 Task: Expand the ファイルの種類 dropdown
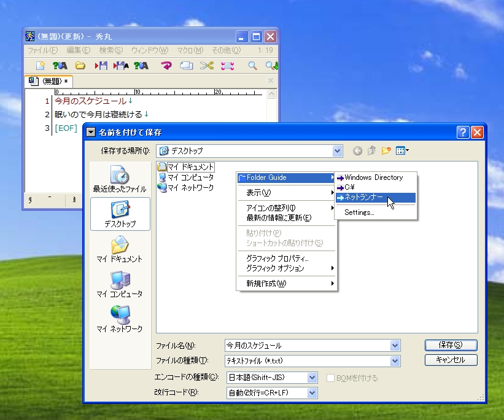[x=395, y=361]
